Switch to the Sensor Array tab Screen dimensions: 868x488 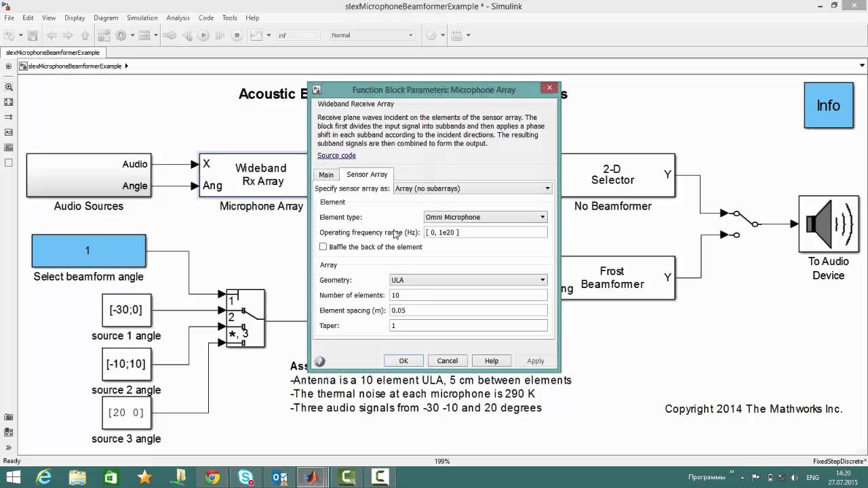(x=367, y=174)
